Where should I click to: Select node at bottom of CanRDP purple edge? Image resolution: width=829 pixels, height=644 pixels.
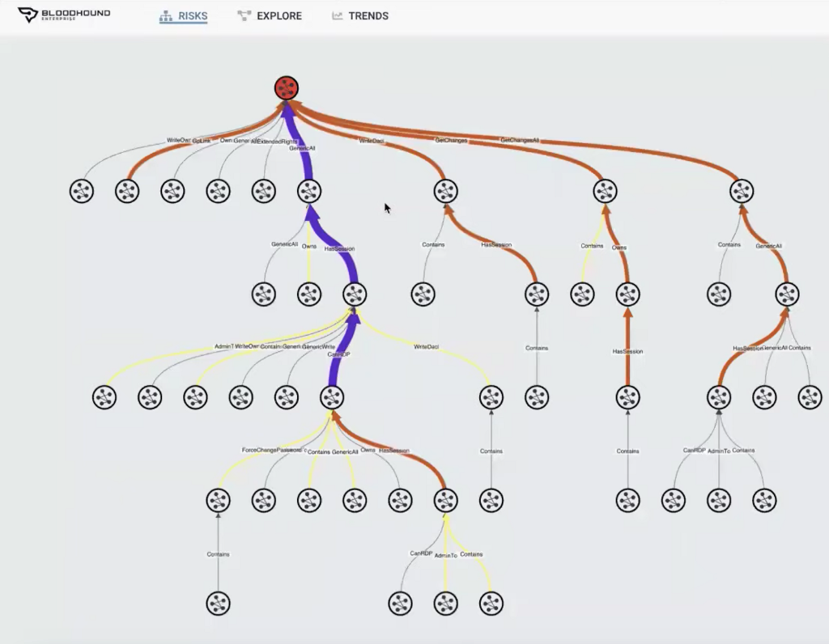pos(332,397)
